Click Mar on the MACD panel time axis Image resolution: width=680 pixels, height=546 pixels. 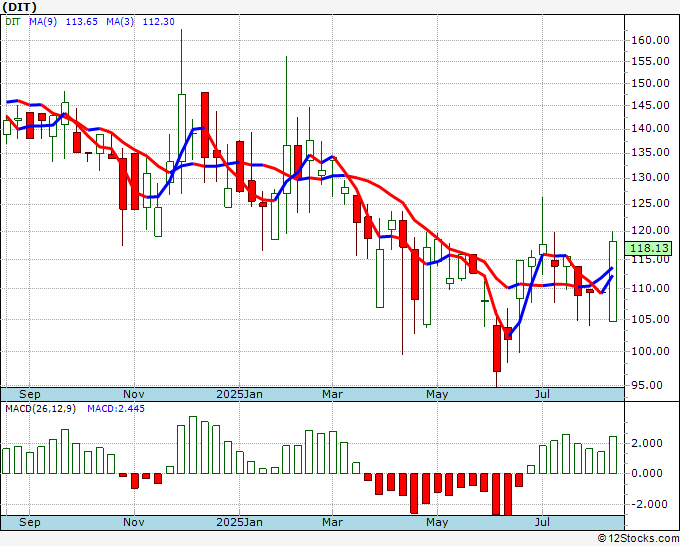coord(332,522)
